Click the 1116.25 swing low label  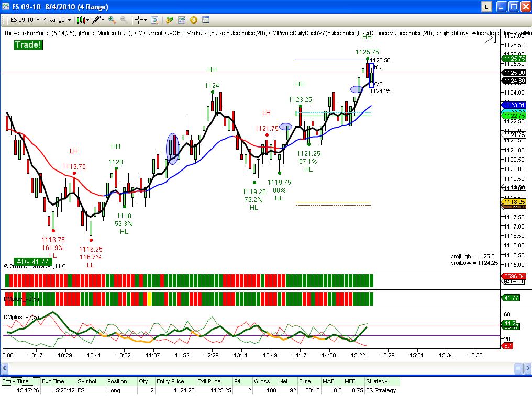(91, 250)
